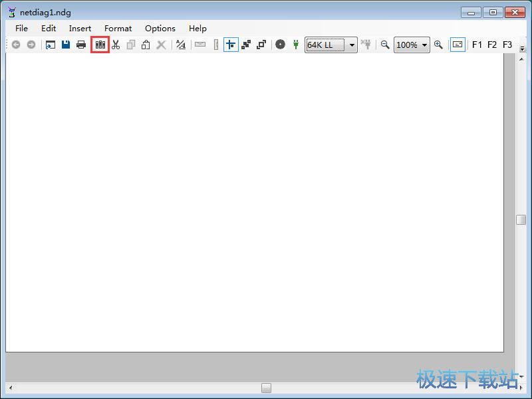Expand the toolbar overflow chevron at far right
This screenshot has width=532, height=399.
(523, 49)
